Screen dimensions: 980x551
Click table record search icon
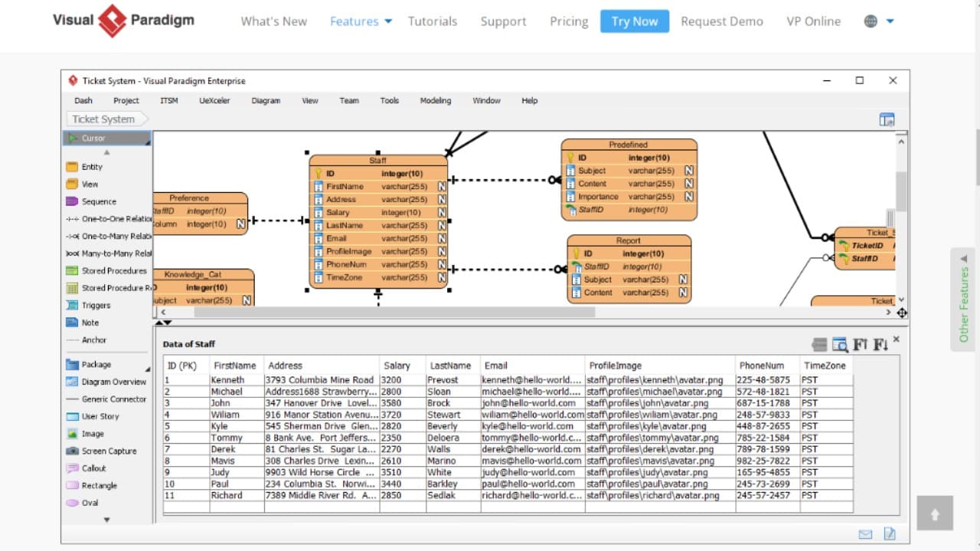[x=840, y=344]
